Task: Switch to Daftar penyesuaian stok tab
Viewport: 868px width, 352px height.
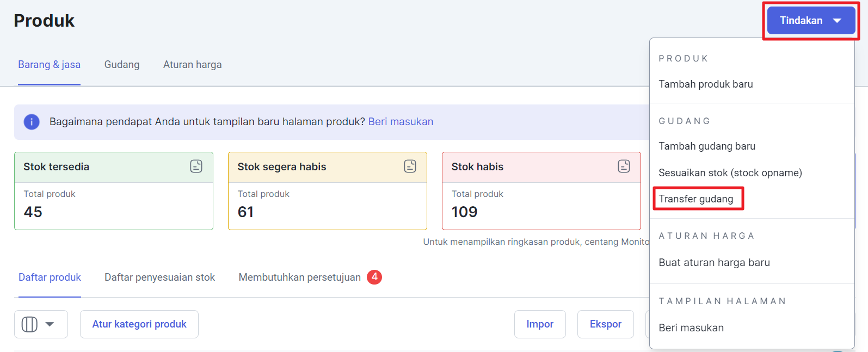Action: pos(159,277)
